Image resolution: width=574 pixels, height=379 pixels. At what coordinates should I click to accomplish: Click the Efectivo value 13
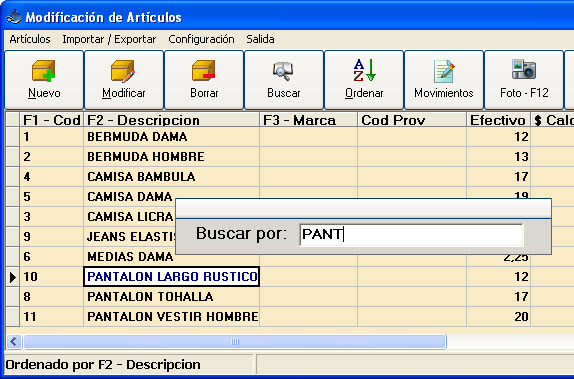coord(499,157)
